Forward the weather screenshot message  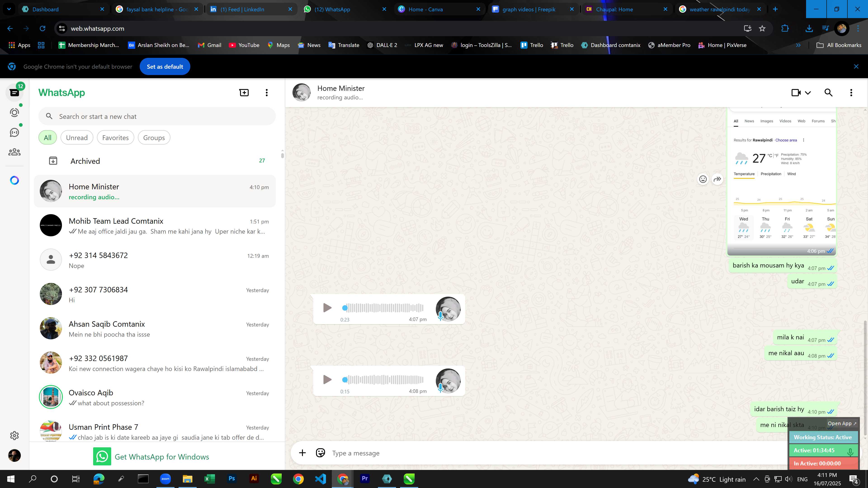(718, 179)
